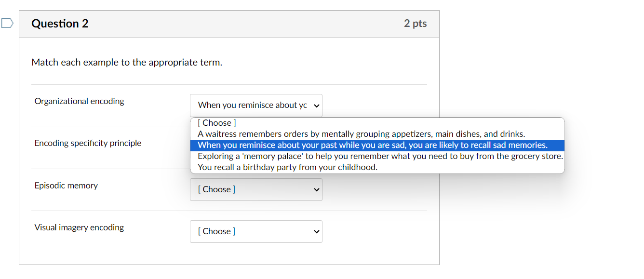The image size is (644, 279).
Task: Open the Episodic memory dropdown
Action: (x=255, y=189)
